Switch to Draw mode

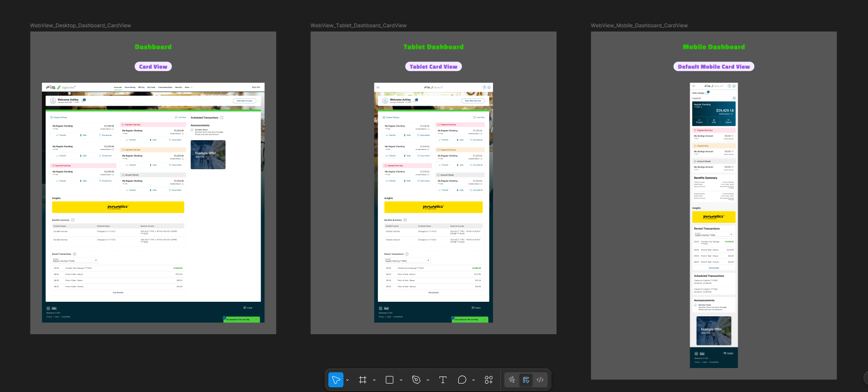coord(512,380)
